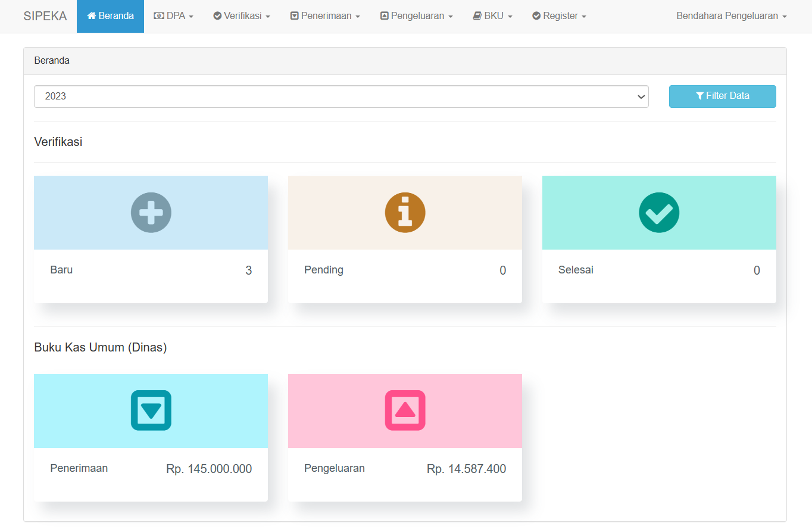812x529 pixels.
Task: Click the Selesai card label
Action: [576, 270]
